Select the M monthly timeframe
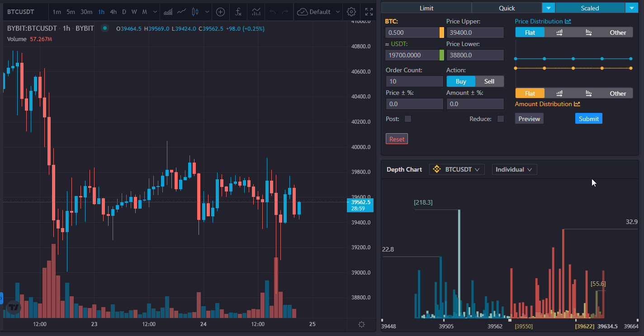This screenshot has width=644, height=336. coord(145,12)
